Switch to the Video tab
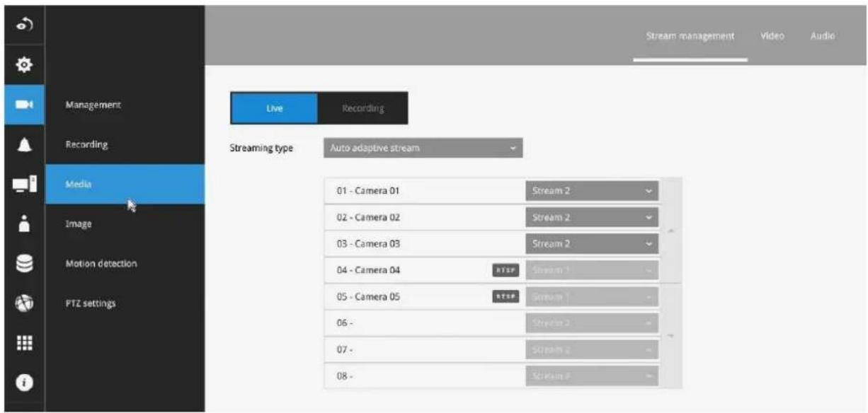The image size is (868, 413). [x=772, y=36]
